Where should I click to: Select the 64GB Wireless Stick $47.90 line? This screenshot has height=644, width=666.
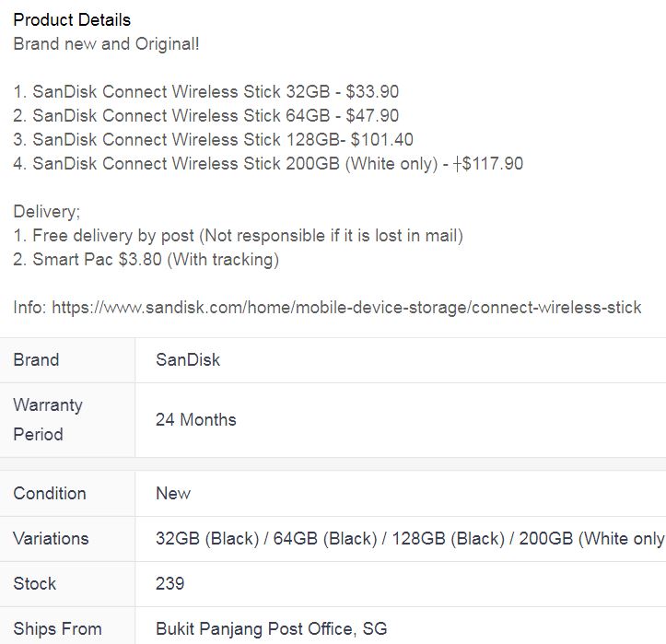(x=206, y=115)
